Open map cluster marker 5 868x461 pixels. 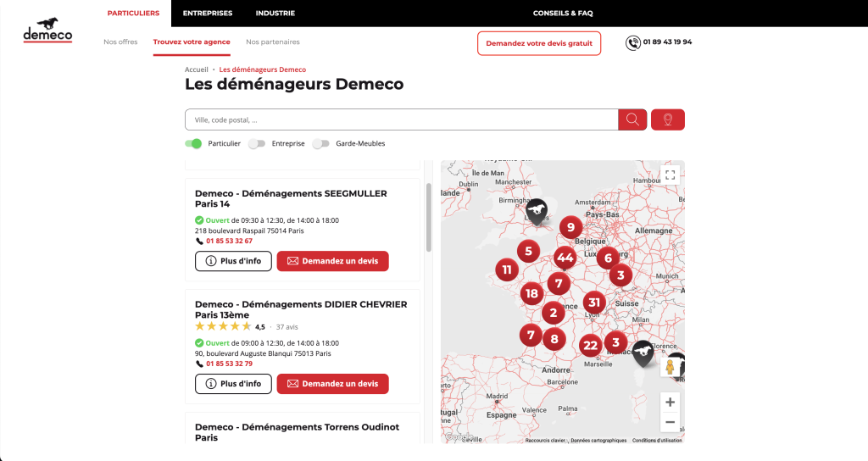529,251
